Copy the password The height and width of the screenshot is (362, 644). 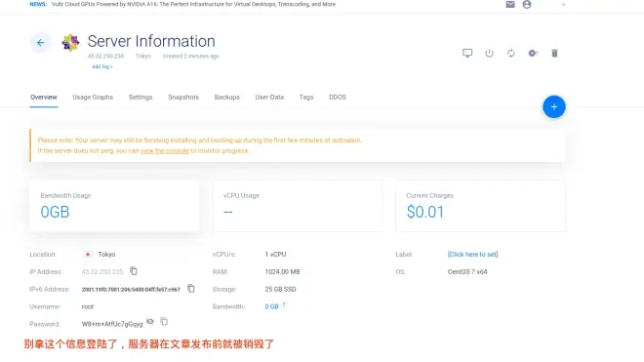point(164,322)
